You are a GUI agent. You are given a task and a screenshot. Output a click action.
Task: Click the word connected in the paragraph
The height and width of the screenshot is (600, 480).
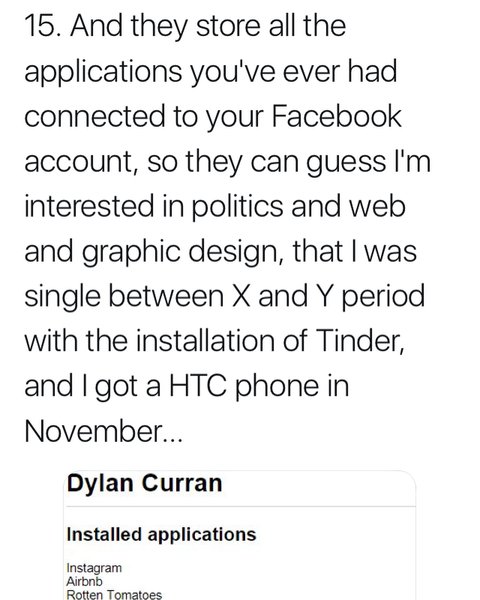[x=95, y=116]
